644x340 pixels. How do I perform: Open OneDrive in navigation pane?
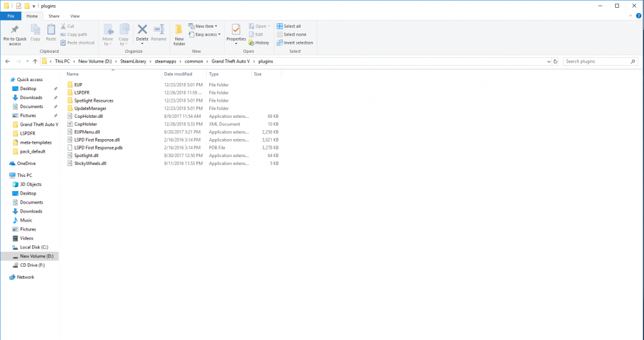coord(26,164)
